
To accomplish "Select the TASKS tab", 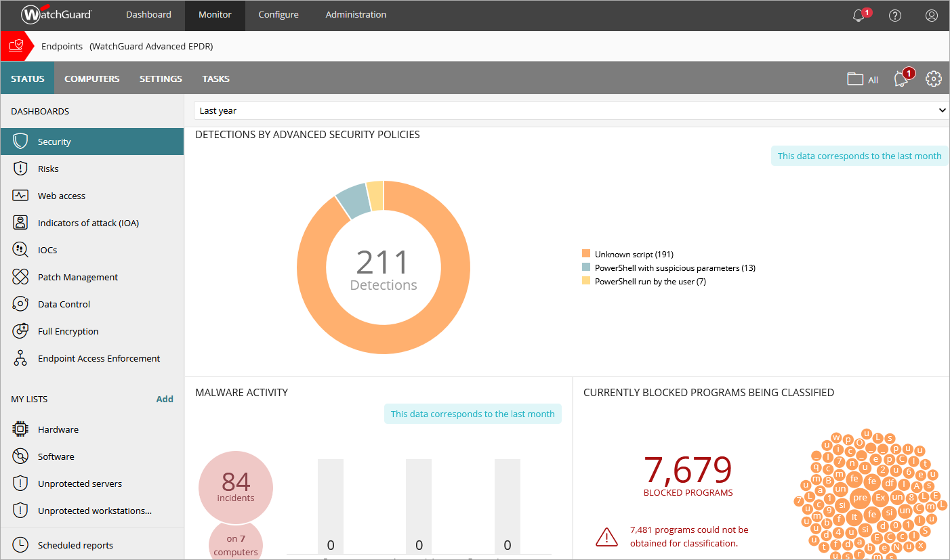I will (x=215, y=79).
